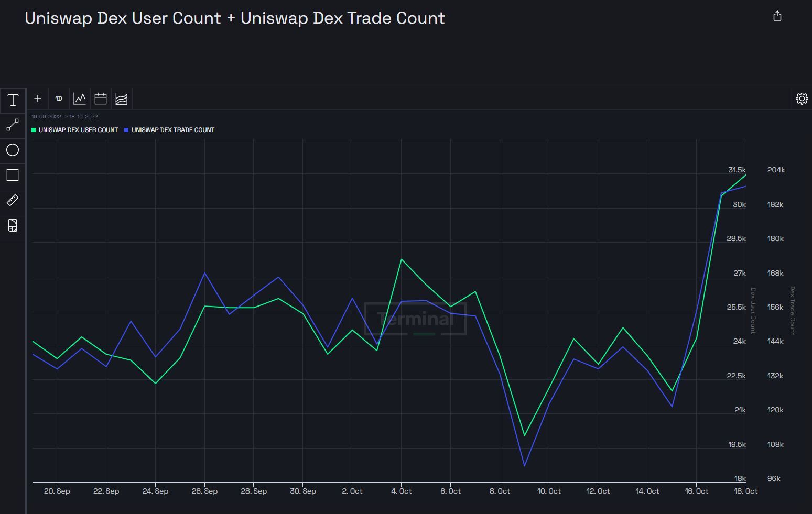
Task: Select the Text annotation tool
Action: 13,100
